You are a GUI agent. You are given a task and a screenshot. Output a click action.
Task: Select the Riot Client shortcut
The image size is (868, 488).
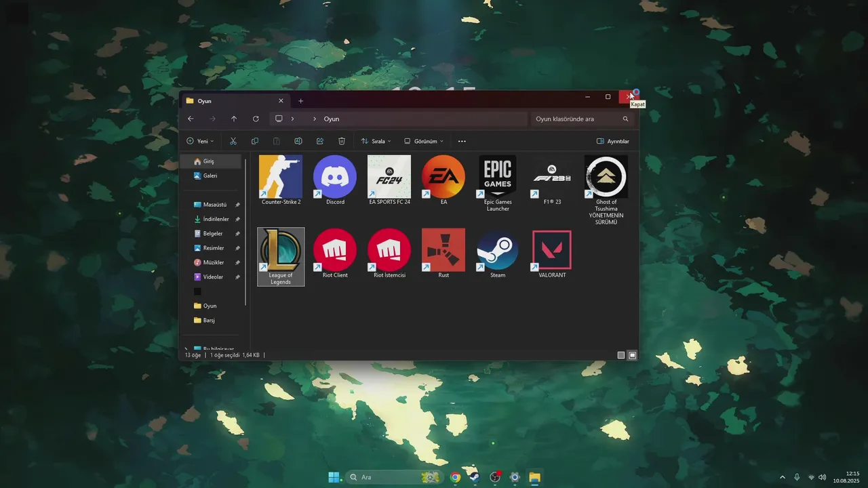(x=335, y=253)
